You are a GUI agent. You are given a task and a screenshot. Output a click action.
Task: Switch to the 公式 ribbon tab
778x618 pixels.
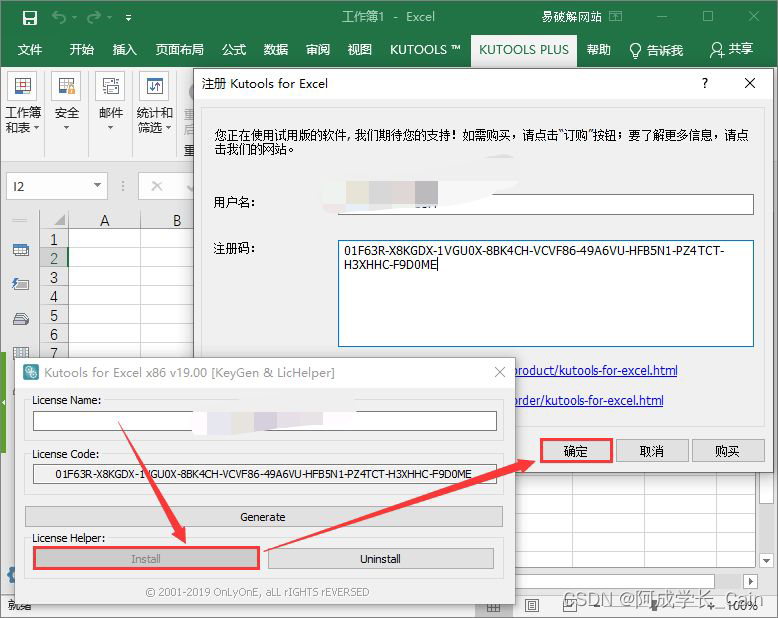click(234, 50)
